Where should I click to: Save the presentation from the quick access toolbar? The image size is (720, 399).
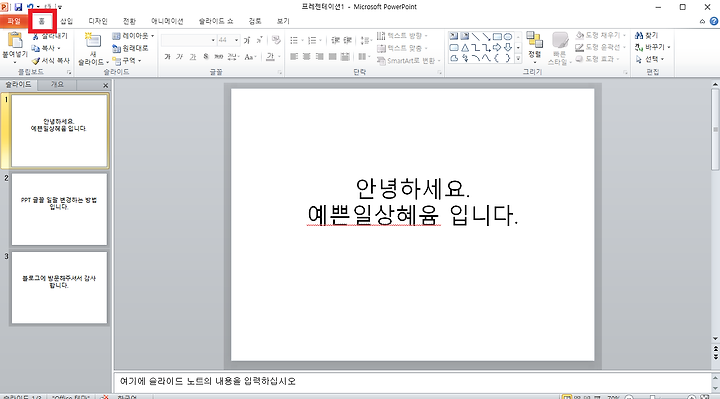point(18,7)
